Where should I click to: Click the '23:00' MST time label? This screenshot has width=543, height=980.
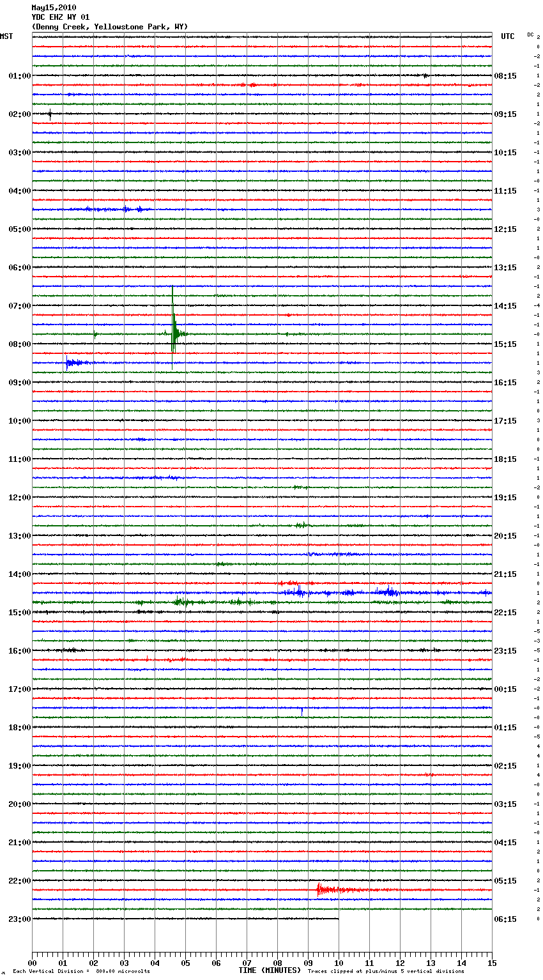(x=20, y=919)
